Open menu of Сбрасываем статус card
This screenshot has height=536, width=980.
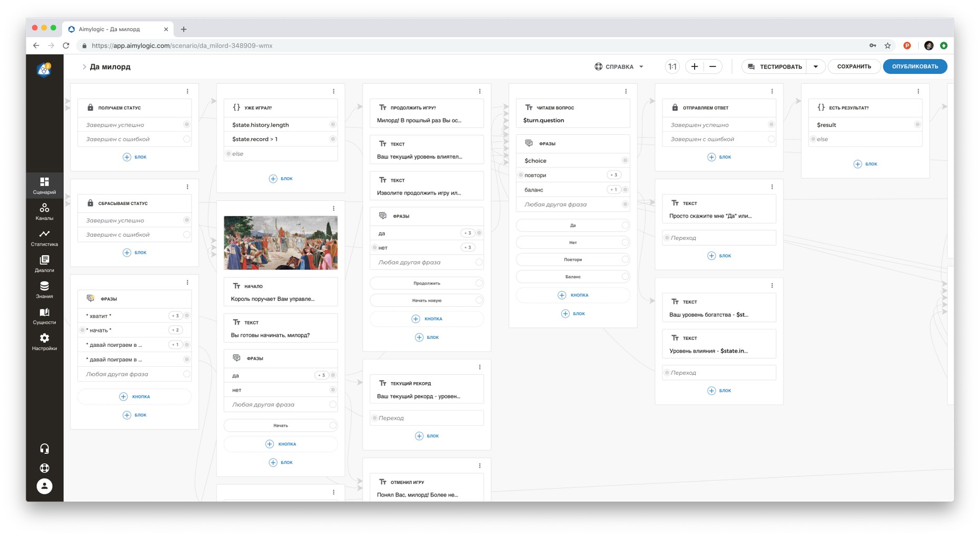[x=187, y=187]
